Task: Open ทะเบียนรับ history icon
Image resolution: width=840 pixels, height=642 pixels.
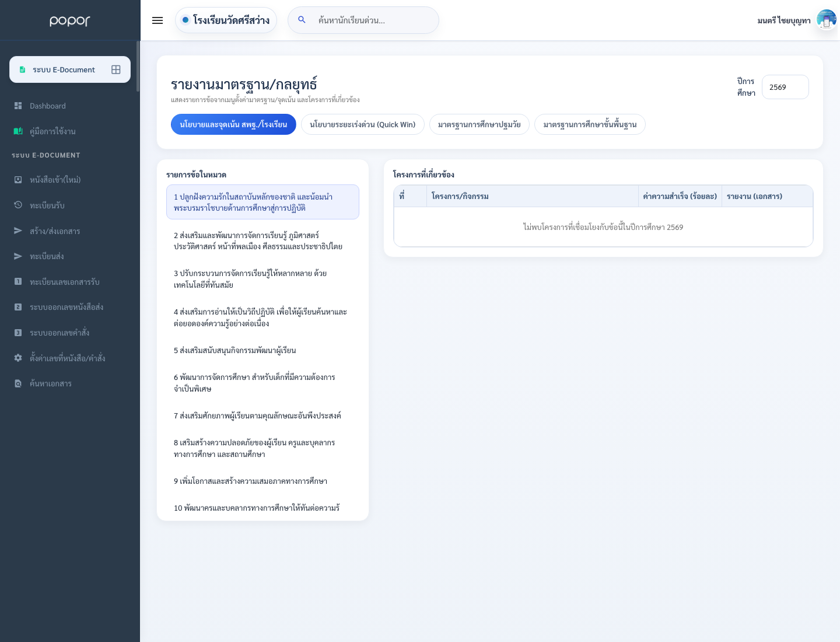Action: (18, 205)
